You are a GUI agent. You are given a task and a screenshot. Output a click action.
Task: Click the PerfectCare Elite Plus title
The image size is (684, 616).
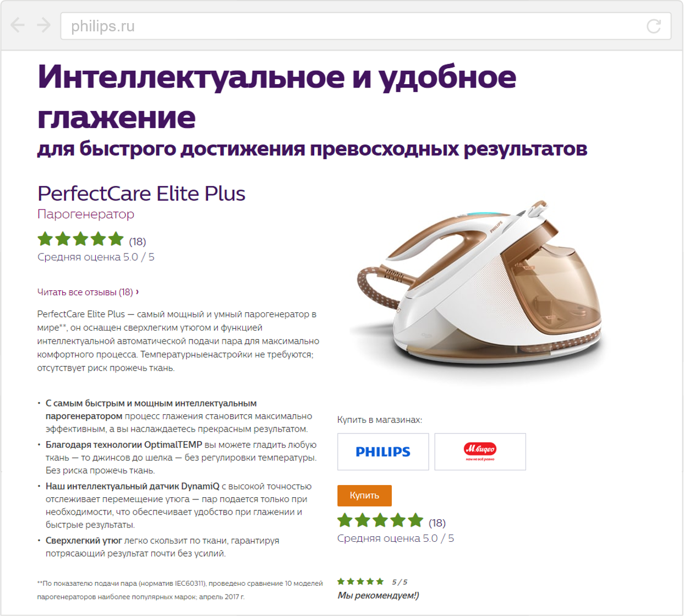[x=141, y=194]
